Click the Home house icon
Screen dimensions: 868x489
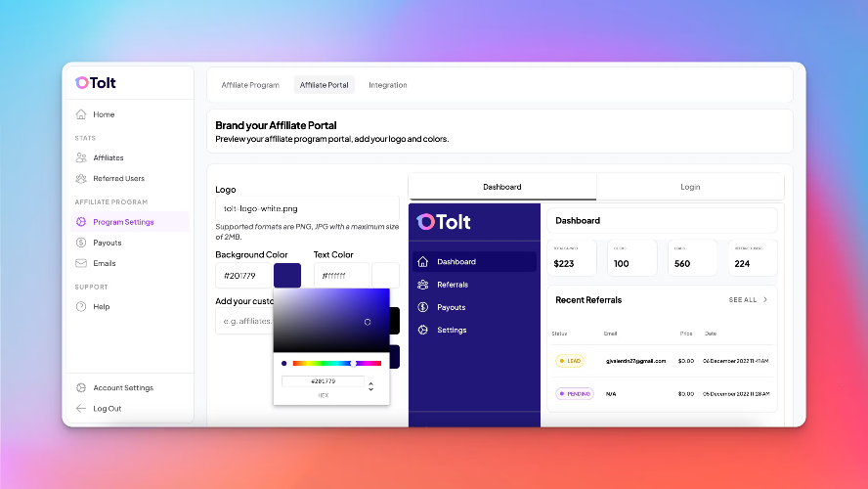81,114
